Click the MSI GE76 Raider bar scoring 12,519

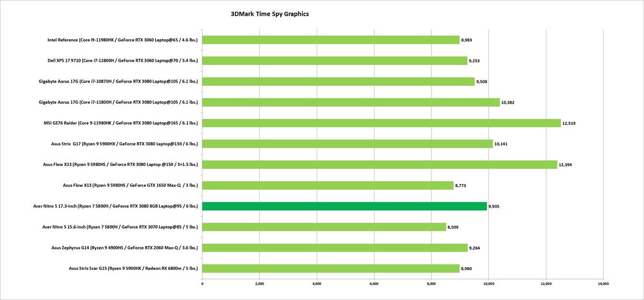click(x=382, y=123)
